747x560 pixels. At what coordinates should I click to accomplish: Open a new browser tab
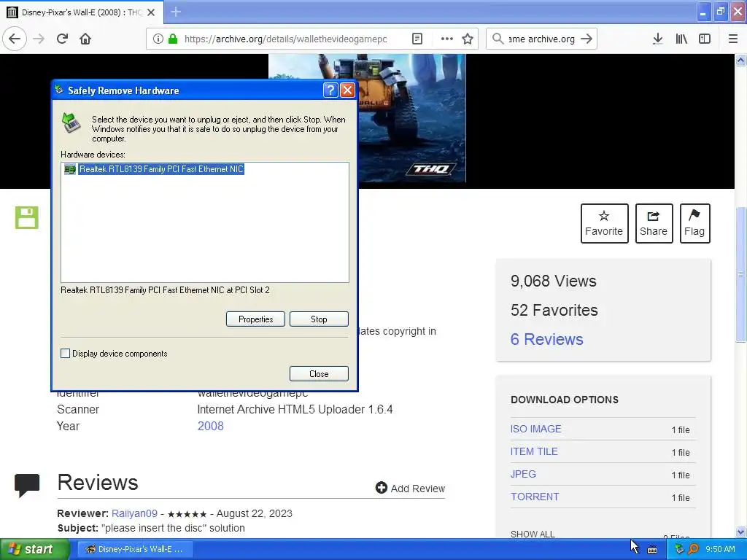click(176, 12)
